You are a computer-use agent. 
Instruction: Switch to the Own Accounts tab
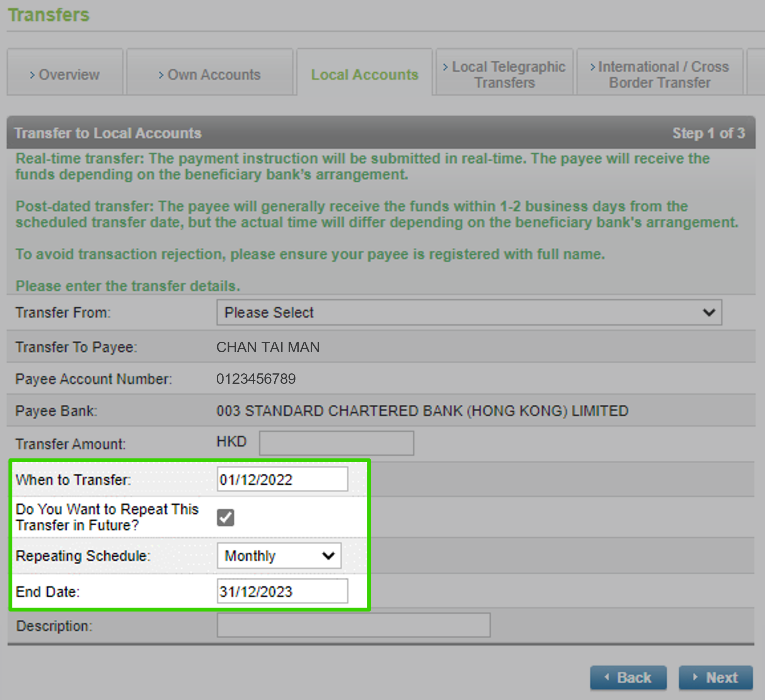pos(209,73)
